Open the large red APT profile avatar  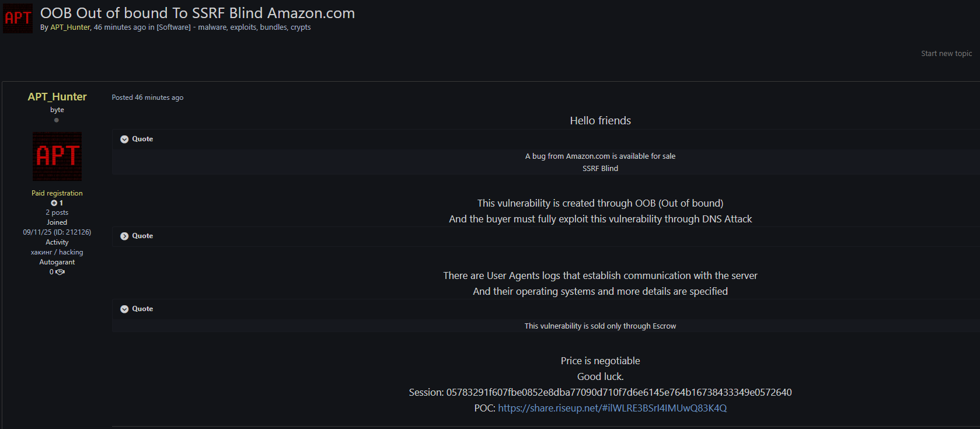coord(57,156)
